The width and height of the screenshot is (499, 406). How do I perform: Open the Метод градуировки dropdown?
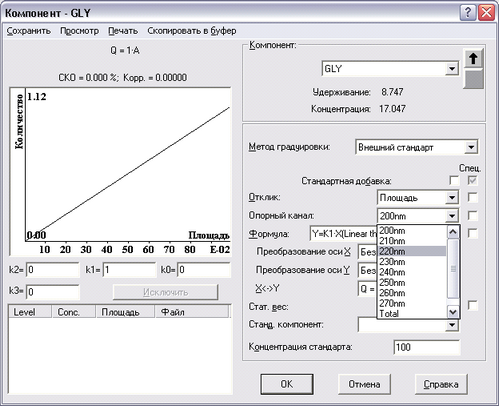471,147
